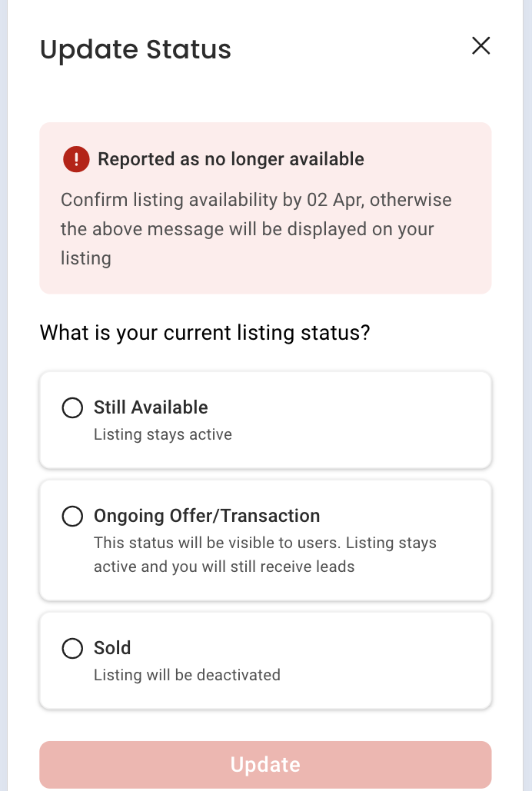Viewport: 532px width, 791px height.
Task: Click the 'Update Status' dialog title
Action: (x=135, y=49)
